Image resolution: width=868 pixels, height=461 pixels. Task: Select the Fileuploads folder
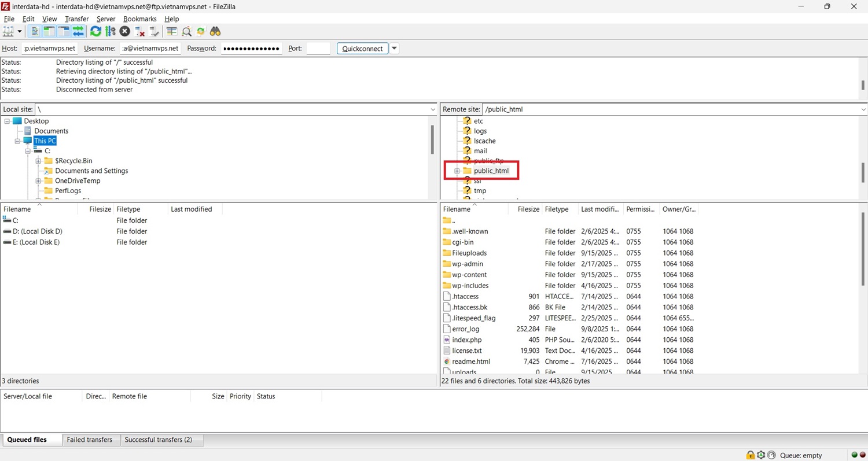(x=469, y=253)
